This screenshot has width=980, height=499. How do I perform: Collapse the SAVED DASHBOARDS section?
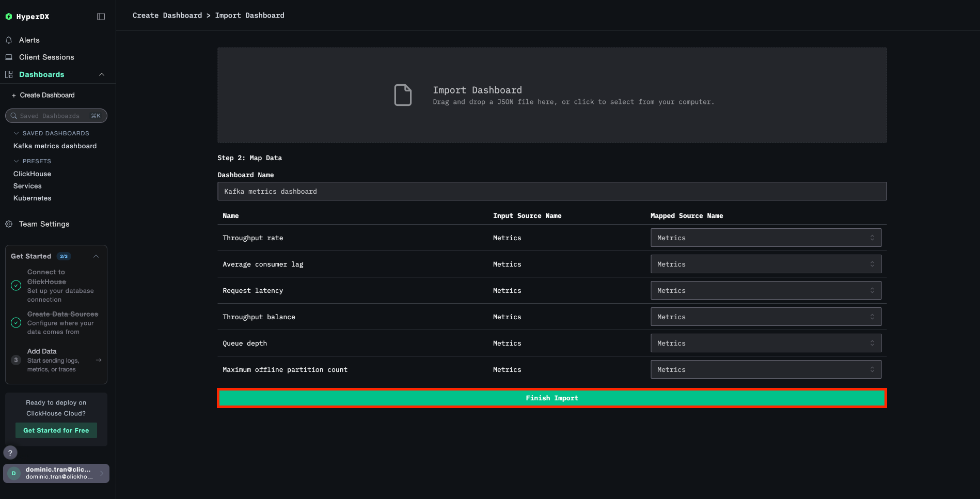(x=16, y=133)
